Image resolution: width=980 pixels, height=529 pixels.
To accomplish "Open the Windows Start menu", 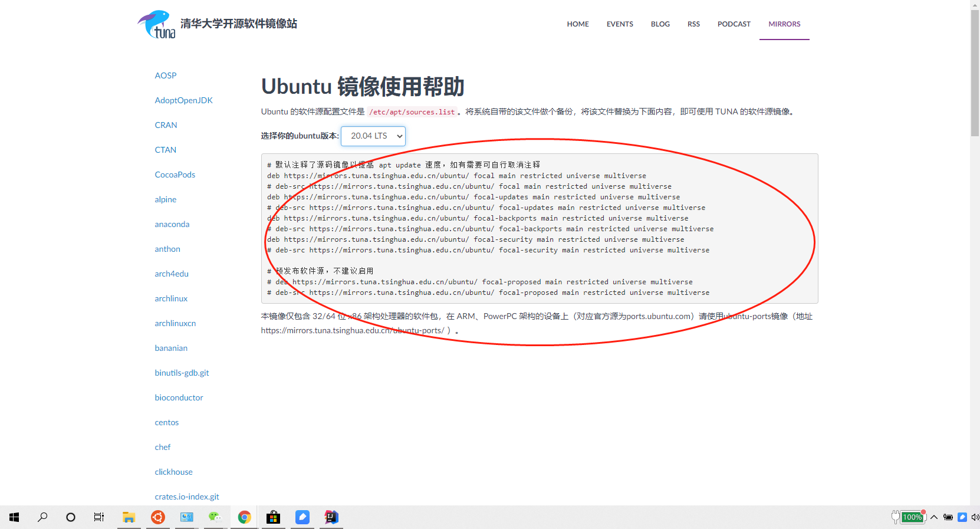I will pyautogui.click(x=14, y=517).
